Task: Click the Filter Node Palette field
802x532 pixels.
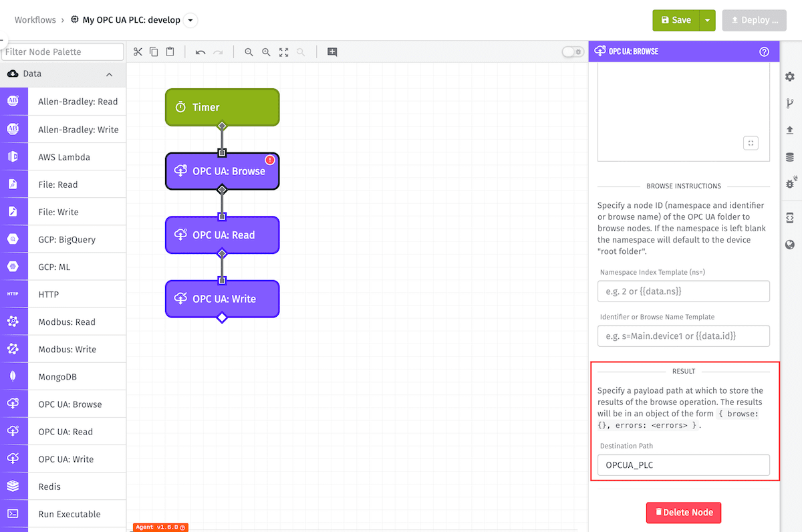Action: click(x=63, y=52)
